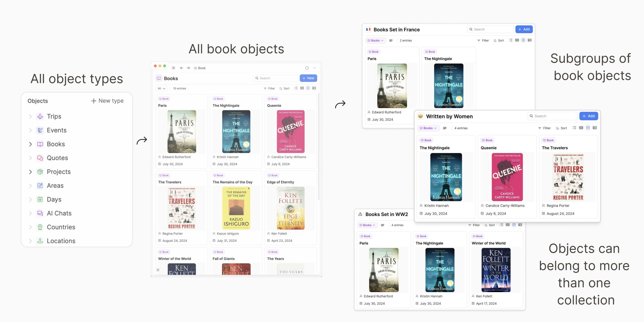The width and height of the screenshot is (644, 322).
Task: Switch Books window to list view
Action: (296, 88)
